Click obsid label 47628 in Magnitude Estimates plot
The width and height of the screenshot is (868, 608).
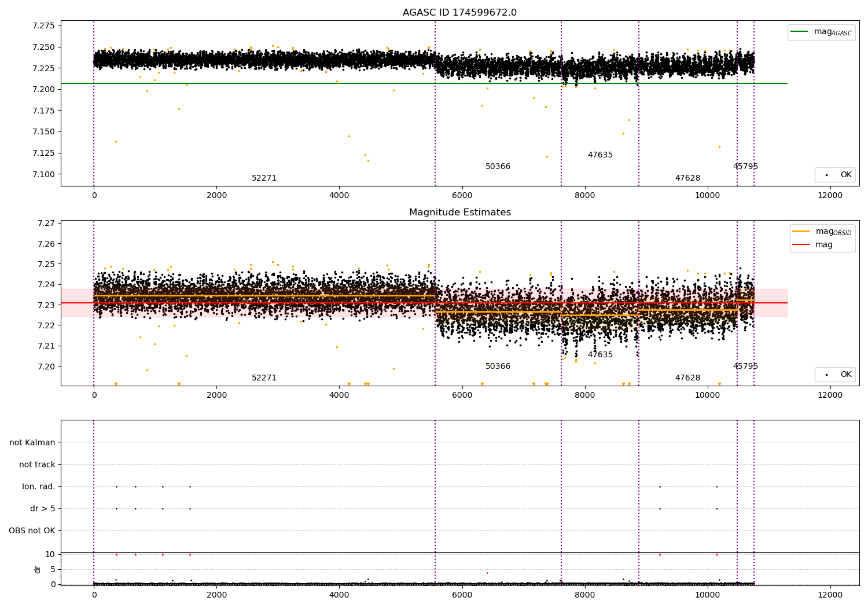pyautogui.click(x=687, y=378)
